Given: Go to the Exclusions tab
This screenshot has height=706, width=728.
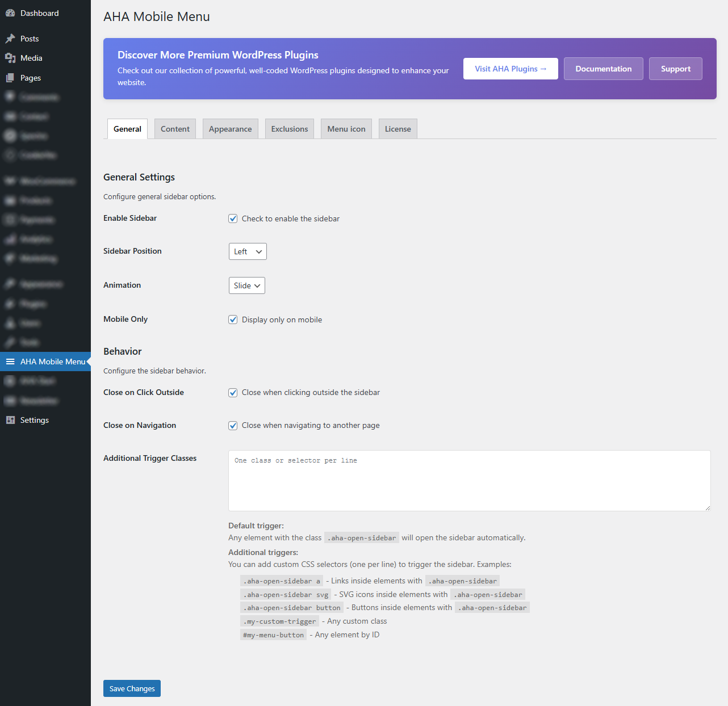Looking at the screenshot, I should point(290,129).
